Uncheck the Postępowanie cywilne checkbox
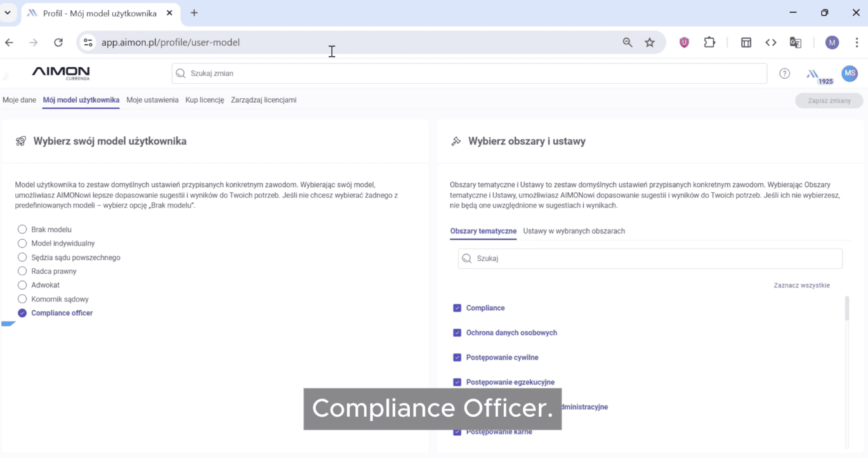868x458 pixels. coord(457,357)
